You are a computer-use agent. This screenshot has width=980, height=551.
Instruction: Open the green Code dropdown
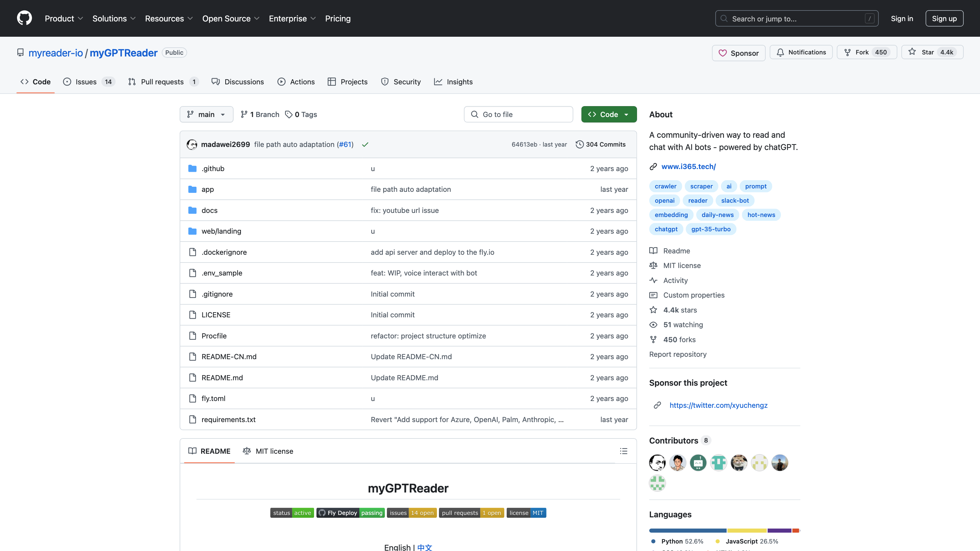pyautogui.click(x=609, y=115)
